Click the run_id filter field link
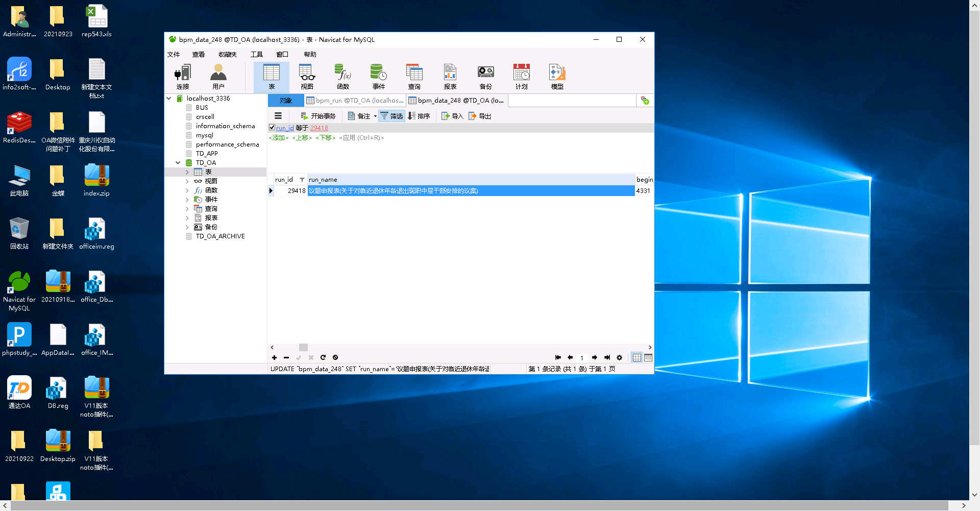The height and width of the screenshot is (511, 980). click(x=285, y=128)
